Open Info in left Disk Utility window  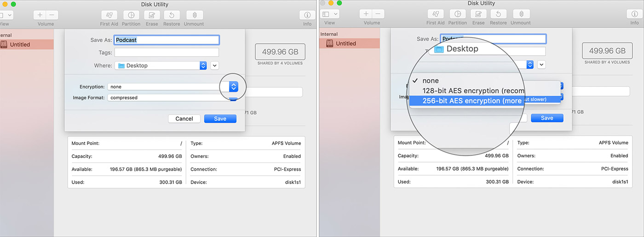307,15
